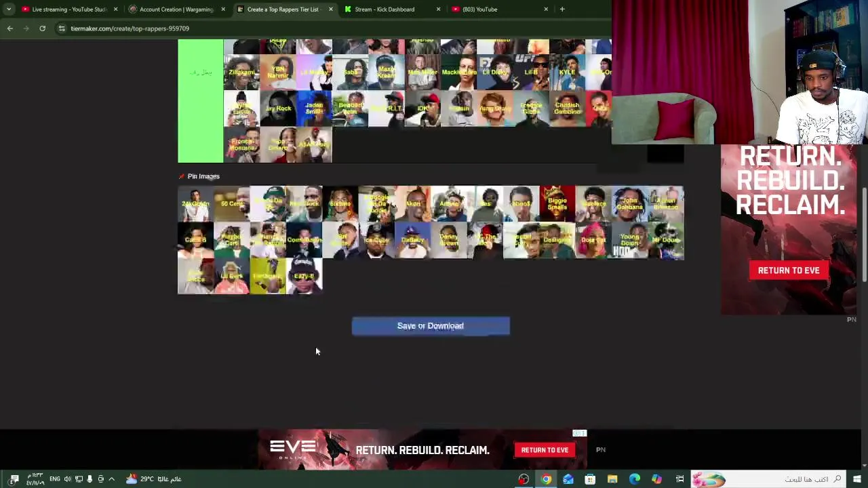Screen dimensions: 868x488
Task: Select the Zillakami image in the green tier
Action: pyautogui.click(x=241, y=73)
